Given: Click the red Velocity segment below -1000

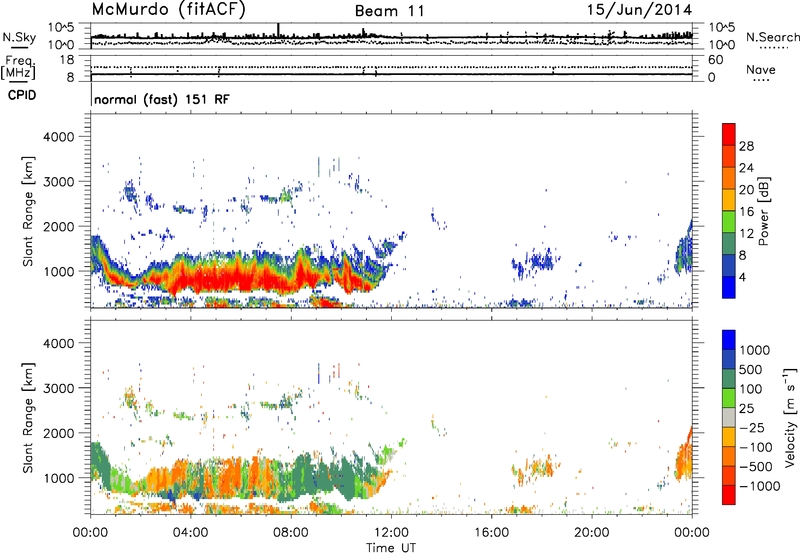Looking at the screenshot, I should point(729,495).
